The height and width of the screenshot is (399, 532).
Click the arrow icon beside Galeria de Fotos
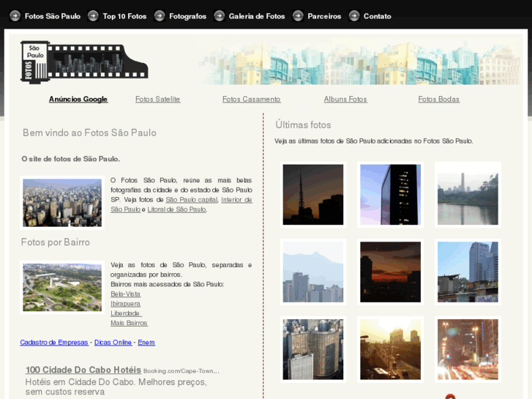[219, 15]
